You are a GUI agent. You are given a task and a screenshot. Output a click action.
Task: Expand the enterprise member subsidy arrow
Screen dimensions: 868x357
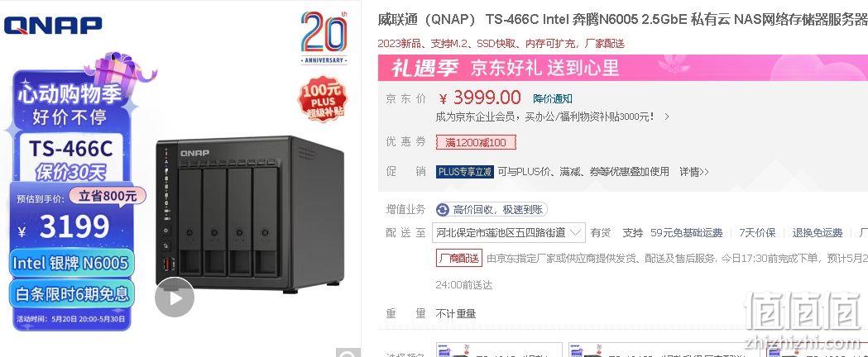[667, 117]
